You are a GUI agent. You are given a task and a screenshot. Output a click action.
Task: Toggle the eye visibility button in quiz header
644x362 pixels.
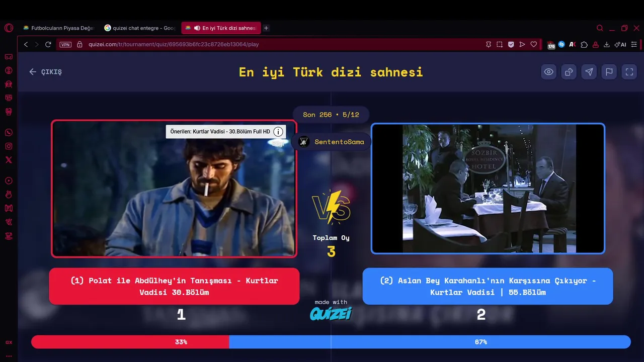549,72
